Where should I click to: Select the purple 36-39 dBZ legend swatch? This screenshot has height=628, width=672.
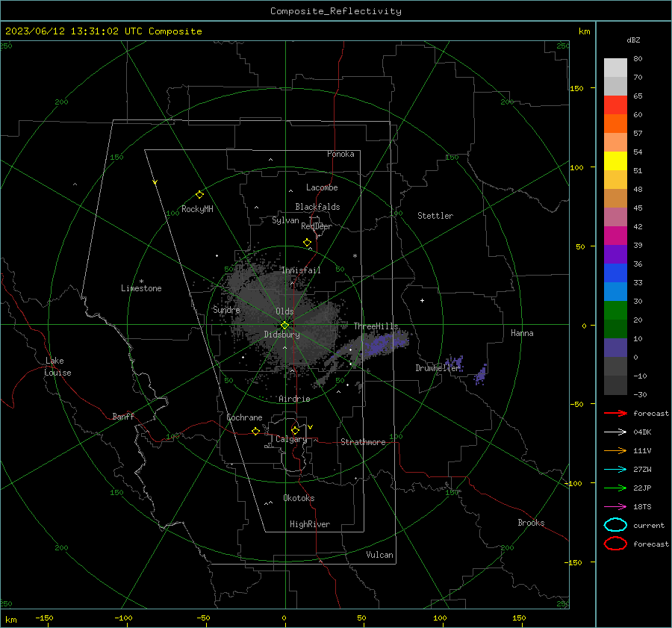point(615,255)
